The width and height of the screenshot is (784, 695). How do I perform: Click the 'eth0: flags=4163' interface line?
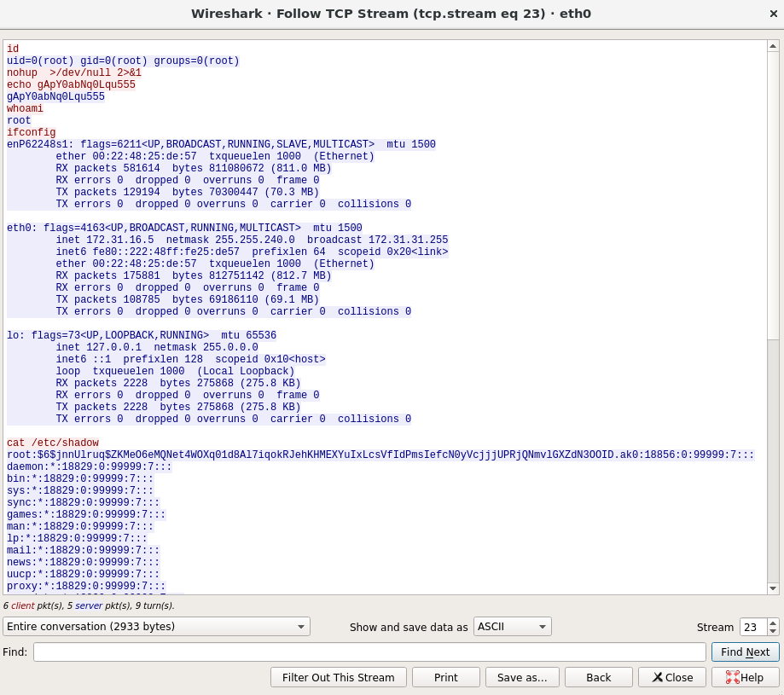click(184, 228)
